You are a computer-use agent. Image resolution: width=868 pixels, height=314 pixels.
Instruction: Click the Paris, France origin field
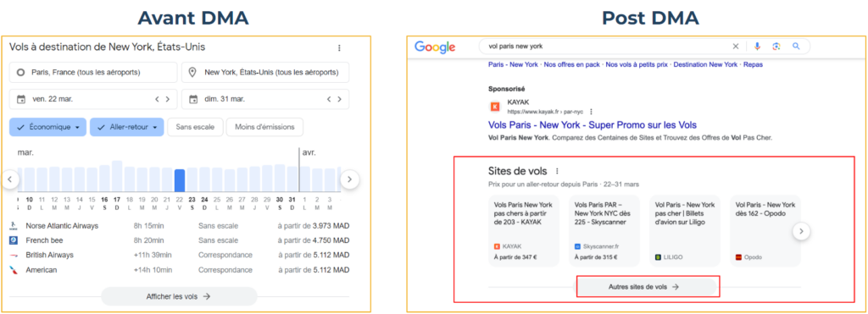click(93, 73)
